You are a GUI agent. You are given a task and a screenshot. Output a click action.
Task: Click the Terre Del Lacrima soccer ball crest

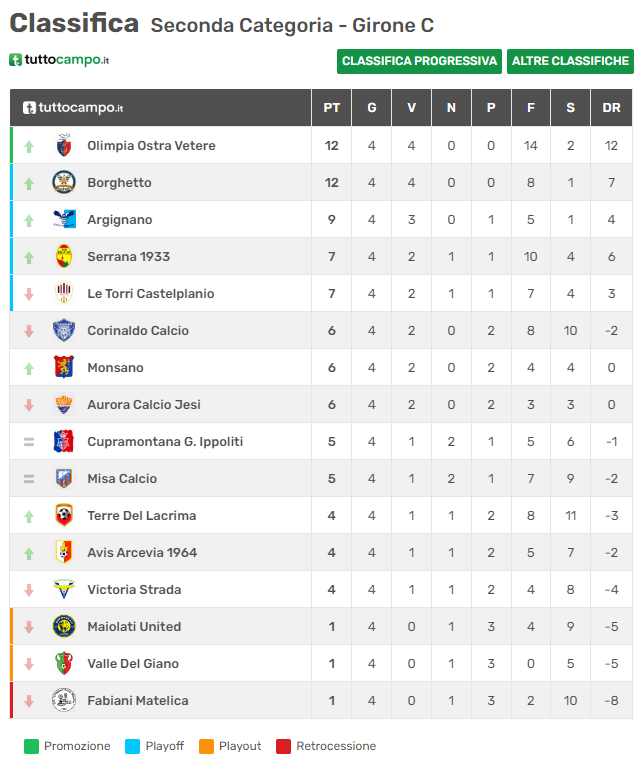(64, 515)
